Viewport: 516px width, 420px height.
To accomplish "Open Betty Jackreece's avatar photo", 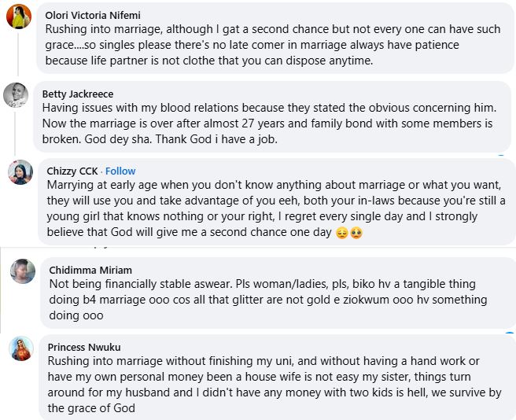I will point(18,94).
